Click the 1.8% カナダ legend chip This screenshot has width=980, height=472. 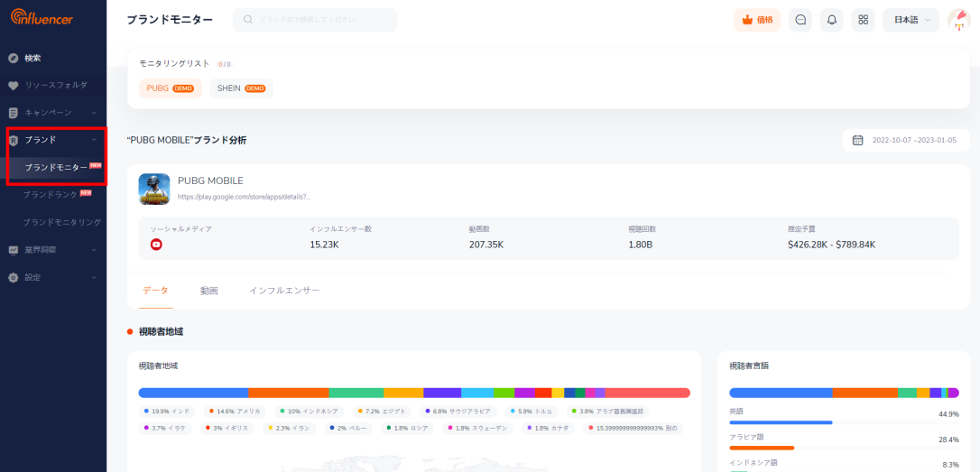click(550, 429)
